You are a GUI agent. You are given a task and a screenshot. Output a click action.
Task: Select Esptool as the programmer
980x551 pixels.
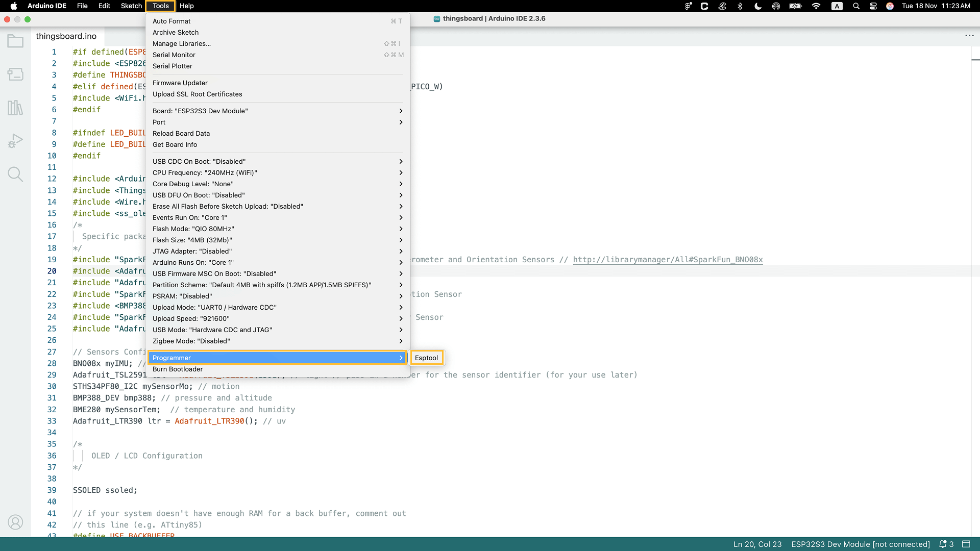pyautogui.click(x=426, y=358)
